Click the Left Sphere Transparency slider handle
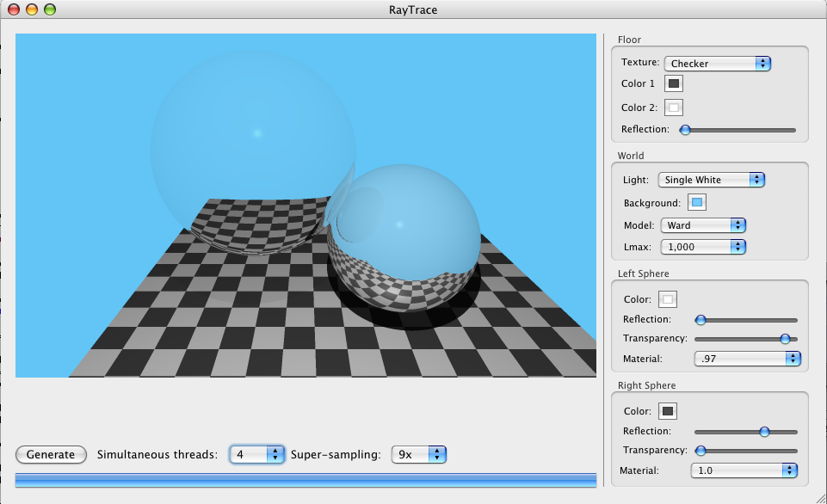The height and width of the screenshot is (504, 827). tap(785, 339)
